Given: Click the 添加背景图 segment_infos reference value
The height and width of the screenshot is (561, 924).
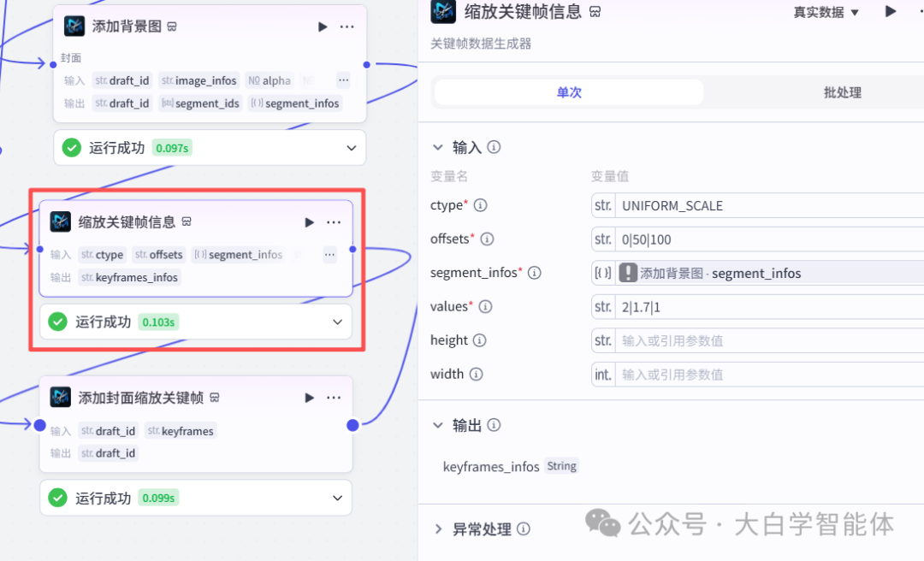Looking at the screenshot, I should click(753, 272).
